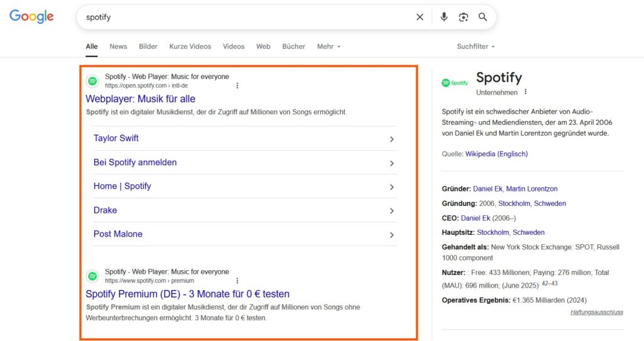Switch to the News tab
The height and width of the screenshot is (341, 644).
click(118, 46)
